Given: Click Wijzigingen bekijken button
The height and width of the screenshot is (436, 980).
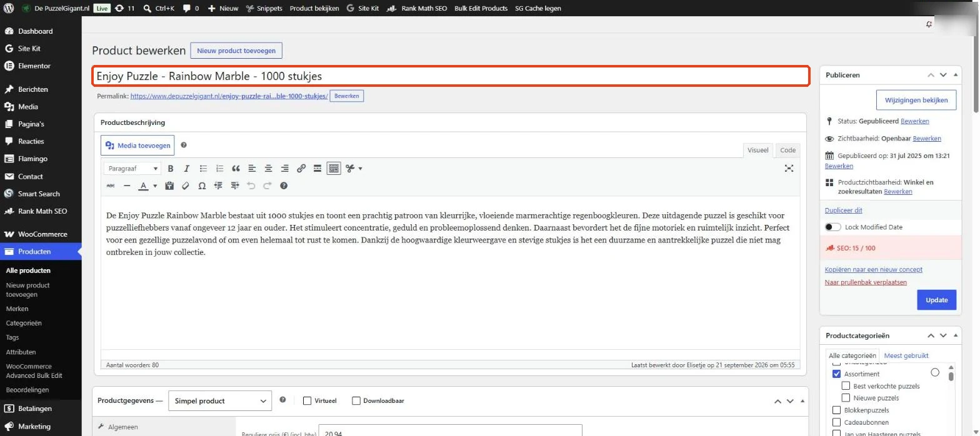Looking at the screenshot, I should (916, 100).
